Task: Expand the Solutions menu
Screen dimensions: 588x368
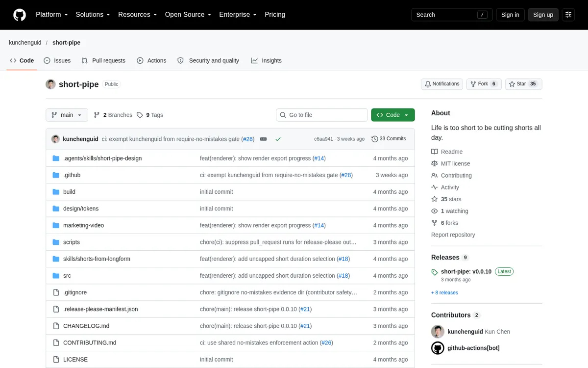Action: pyautogui.click(x=93, y=15)
